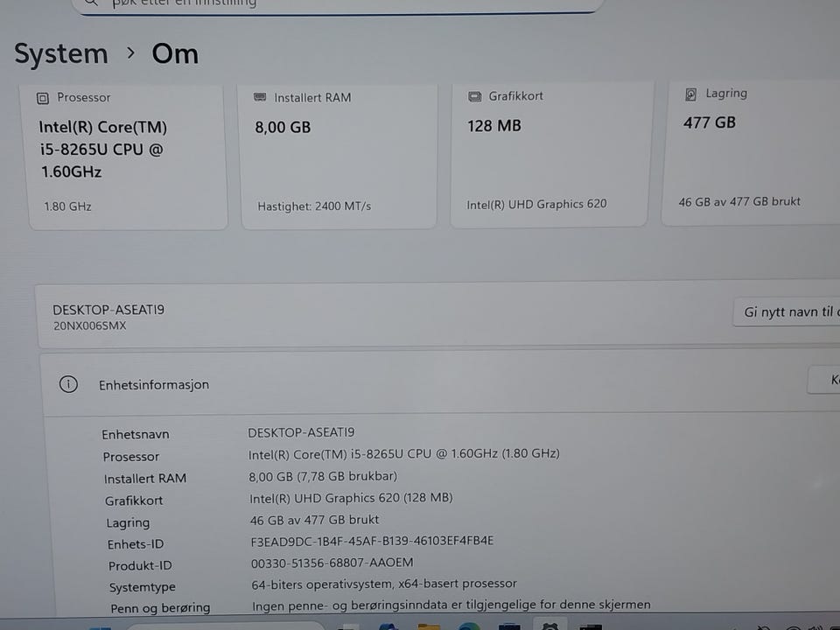
Task: Click the Prosessor chip icon
Action: 43,98
